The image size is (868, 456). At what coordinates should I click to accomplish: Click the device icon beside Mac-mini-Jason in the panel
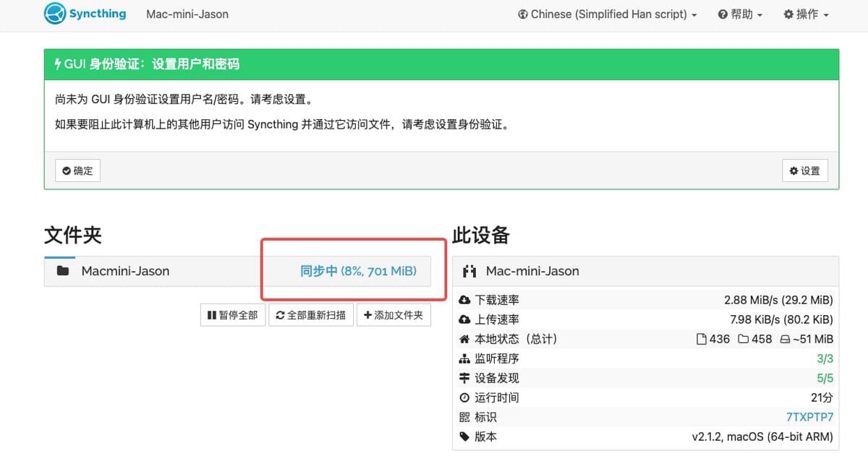(469, 272)
